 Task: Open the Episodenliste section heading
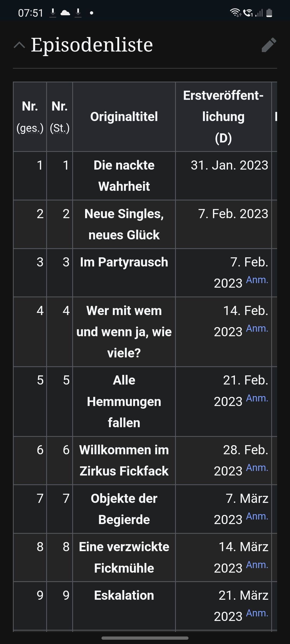click(x=92, y=45)
